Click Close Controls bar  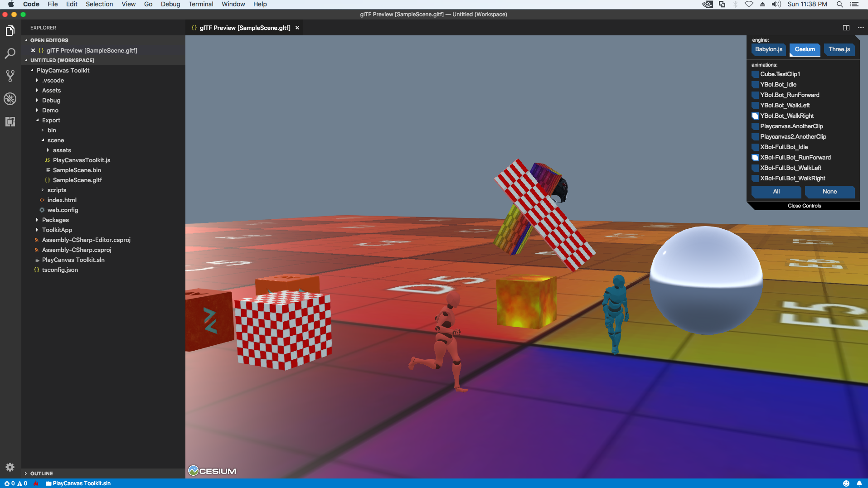(x=804, y=206)
